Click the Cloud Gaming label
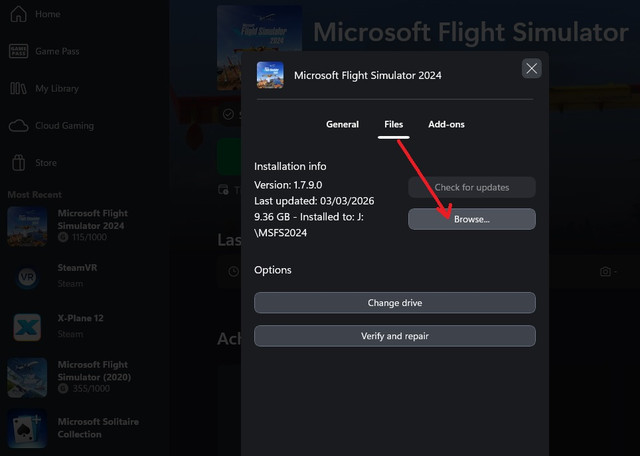The image size is (640, 456). point(64,126)
